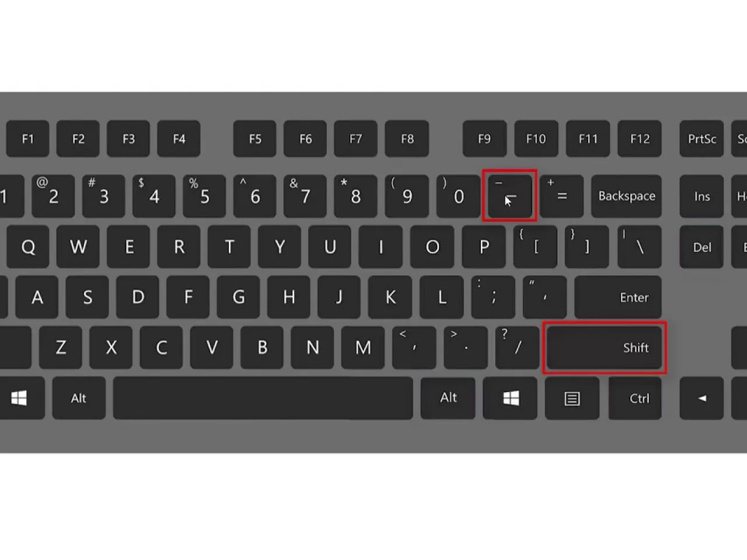Click the highlighted minus/underscore key
747x560 pixels.
point(509,196)
